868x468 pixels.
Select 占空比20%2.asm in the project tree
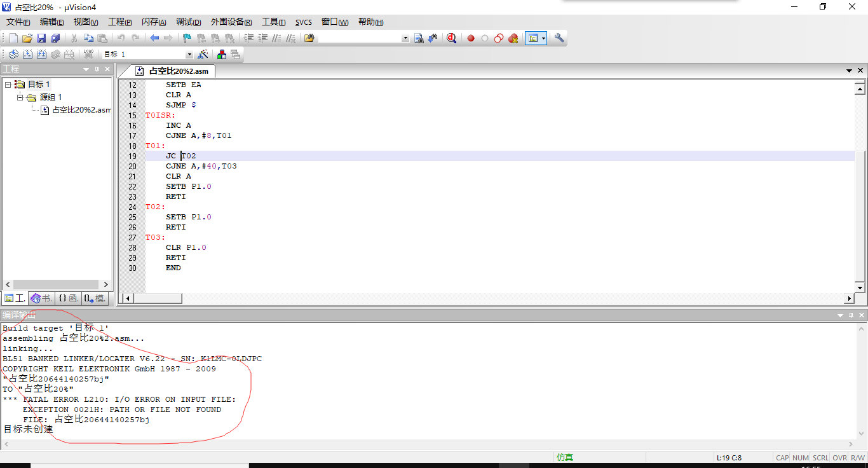81,110
